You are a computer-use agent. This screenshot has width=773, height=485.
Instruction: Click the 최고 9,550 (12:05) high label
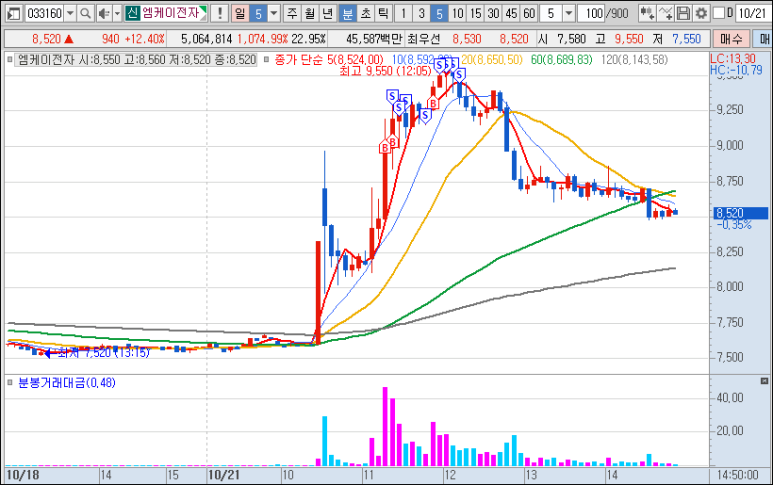[x=385, y=71]
